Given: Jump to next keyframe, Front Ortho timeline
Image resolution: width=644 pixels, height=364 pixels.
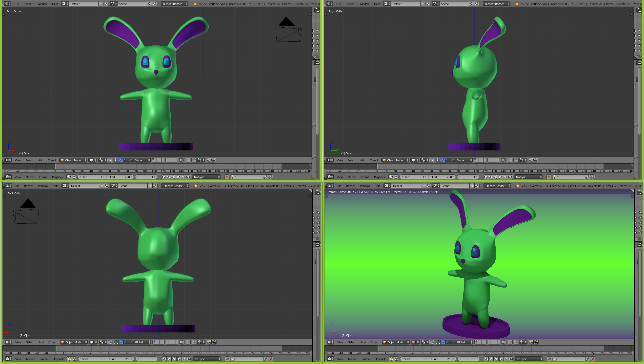Looking at the screenshot, I should [183, 177].
